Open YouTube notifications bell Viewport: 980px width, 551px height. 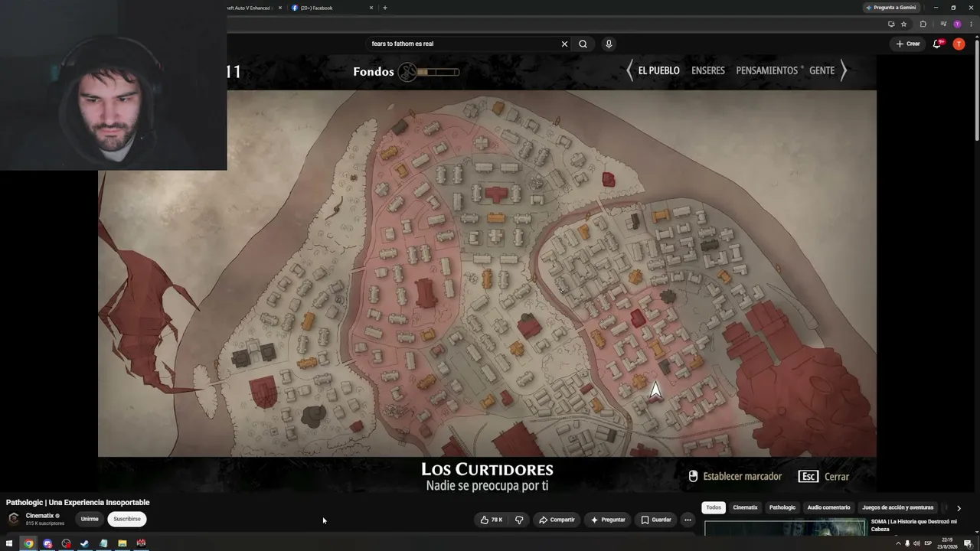[x=937, y=44]
